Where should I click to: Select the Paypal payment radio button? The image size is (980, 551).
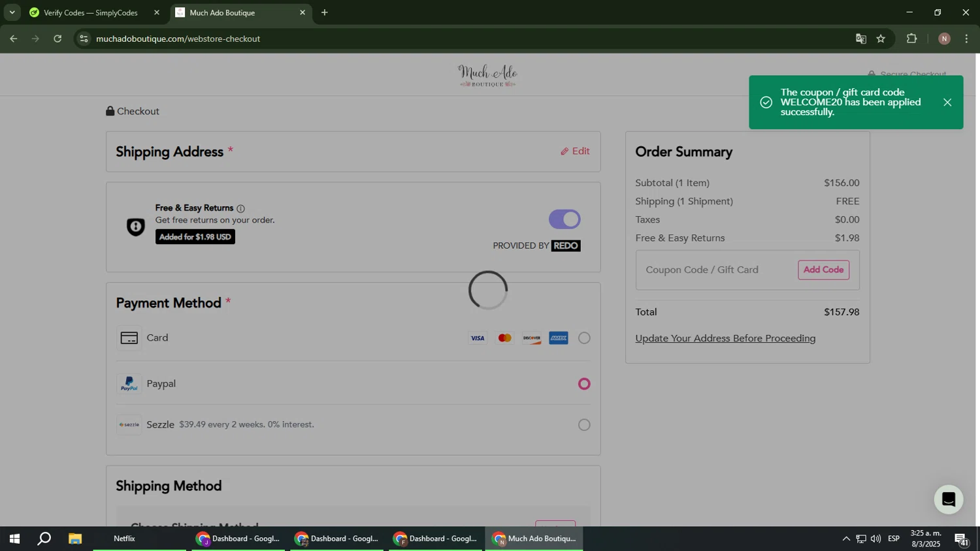pos(584,384)
